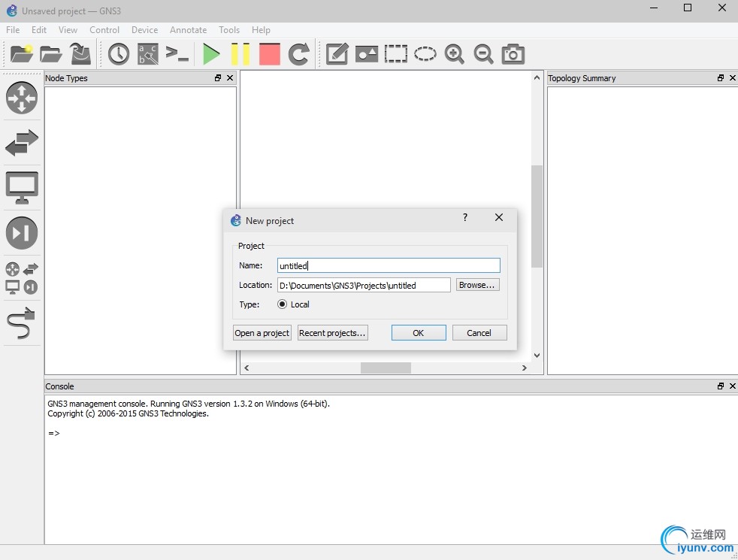The width and height of the screenshot is (738, 560).
Task: Click the workspace scroll down arrow
Action: (537, 356)
